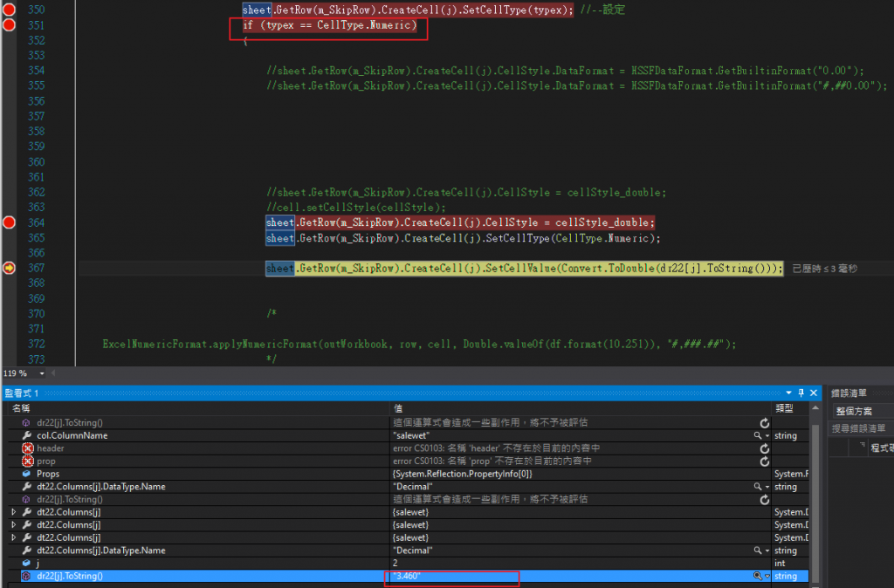Open the visualizer dropdown arrow for col.ColumnName
894x588 pixels.
(x=767, y=436)
